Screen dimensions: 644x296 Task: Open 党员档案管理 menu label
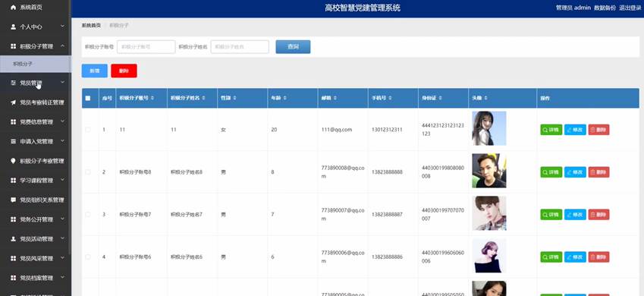click(x=36, y=279)
